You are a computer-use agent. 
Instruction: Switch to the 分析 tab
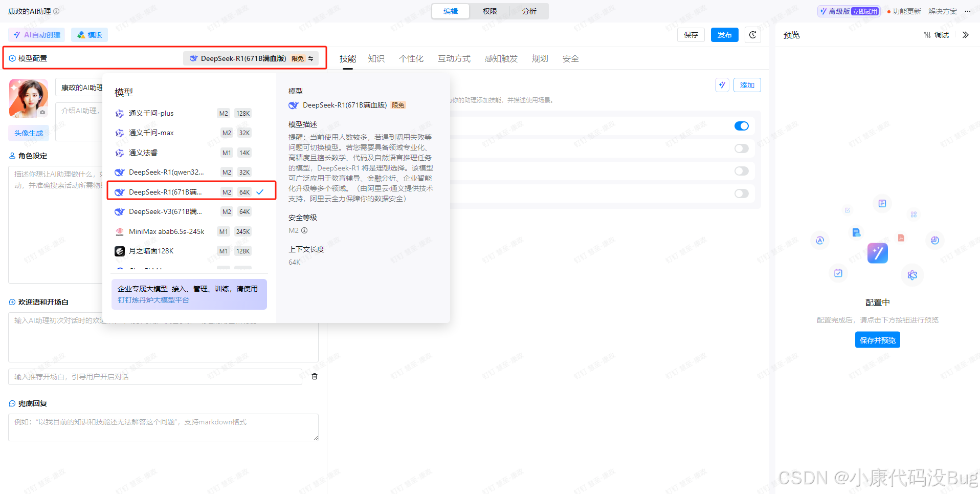tap(529, 11)
